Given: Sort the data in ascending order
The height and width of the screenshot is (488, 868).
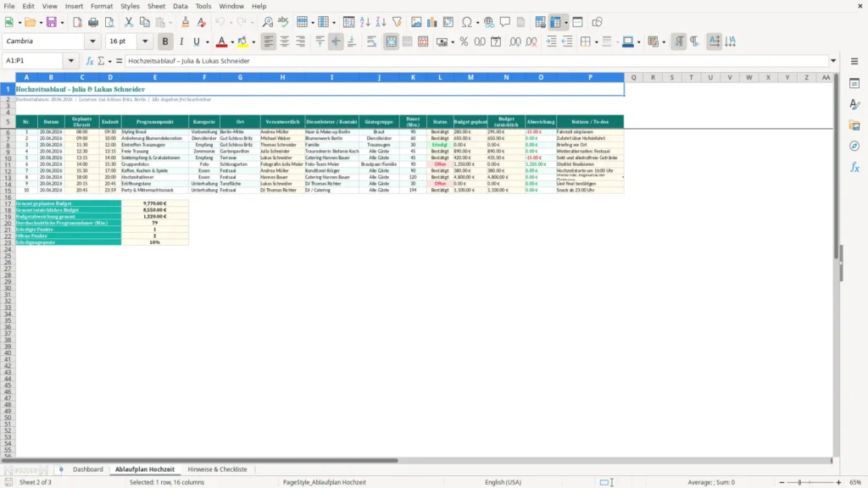Looking at the screenshot, I should 364,22.
